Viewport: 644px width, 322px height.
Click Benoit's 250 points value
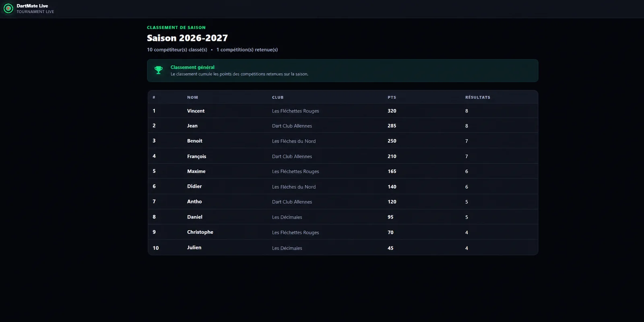coord(392,141)
